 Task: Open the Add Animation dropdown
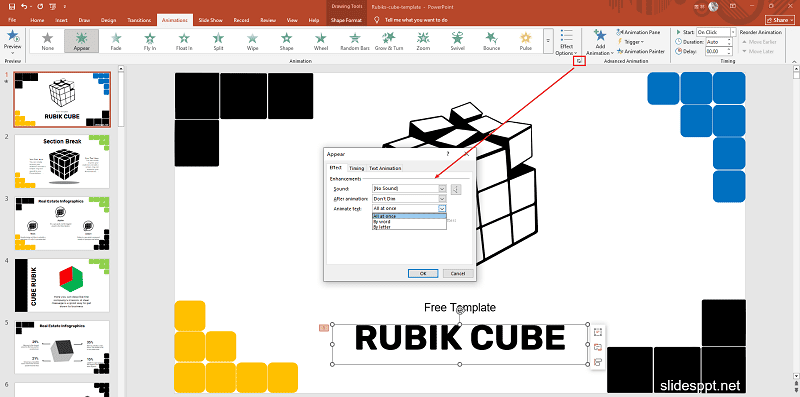point(600,42)
